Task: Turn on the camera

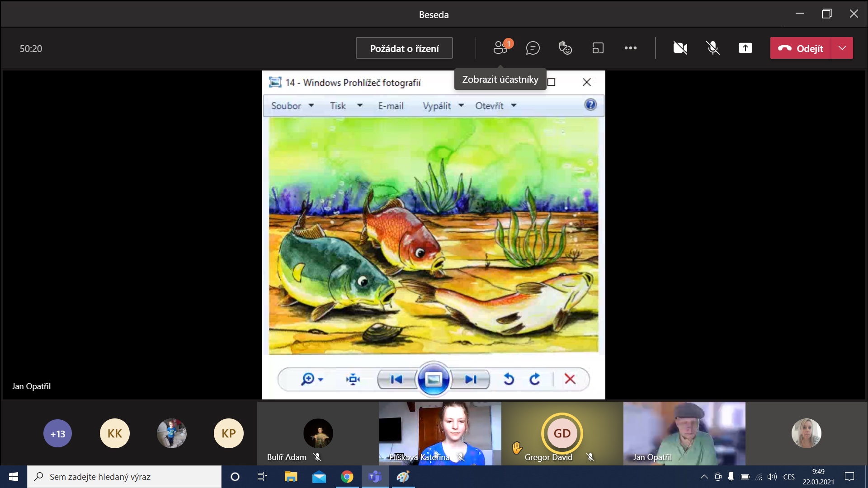Action: coord(680,48)
